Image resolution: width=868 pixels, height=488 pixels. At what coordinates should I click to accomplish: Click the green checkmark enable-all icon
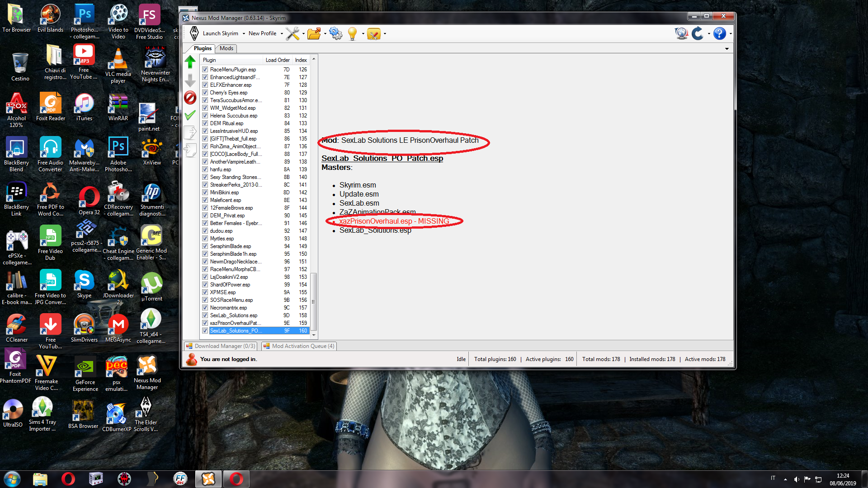(x=190, y=115)
